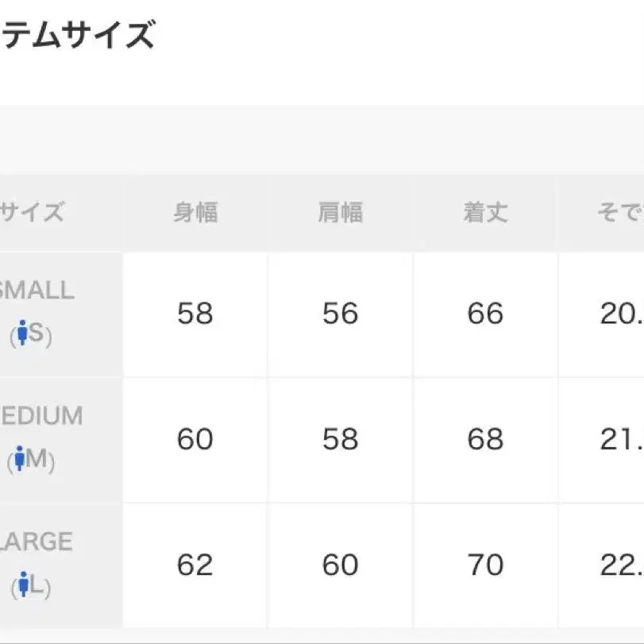
Task: Click the blue person icon beside M
Action: pos(19,458)
